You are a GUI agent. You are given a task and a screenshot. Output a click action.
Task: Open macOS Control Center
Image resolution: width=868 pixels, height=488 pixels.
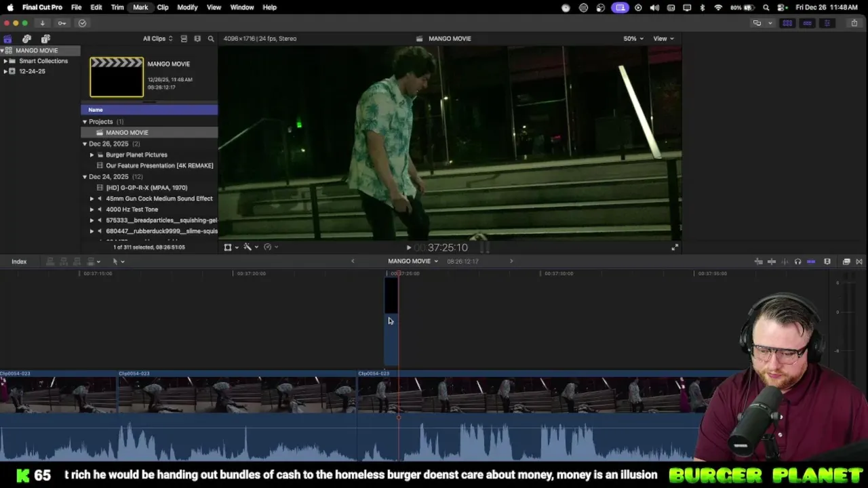782,7
